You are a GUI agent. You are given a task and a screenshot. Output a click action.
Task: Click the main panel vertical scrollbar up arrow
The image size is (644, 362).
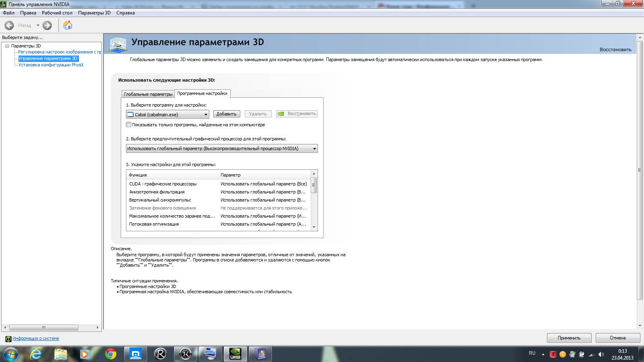point(640,37)
